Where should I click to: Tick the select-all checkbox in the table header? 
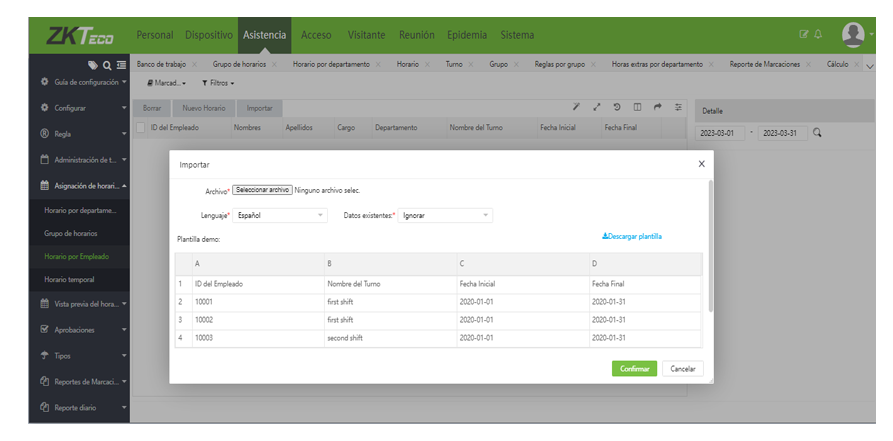(x=140, y=128)
